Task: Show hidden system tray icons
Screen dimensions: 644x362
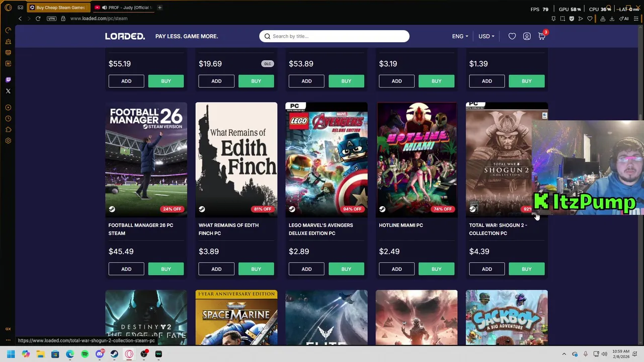Action: 564,354
